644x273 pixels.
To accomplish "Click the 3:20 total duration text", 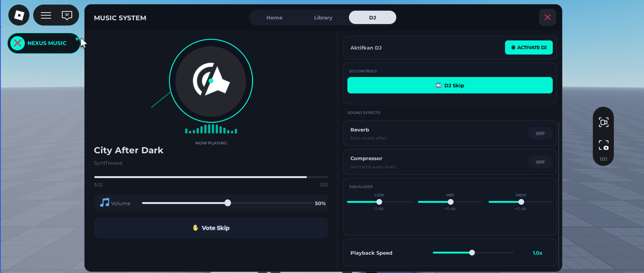I will coord(324,185).
